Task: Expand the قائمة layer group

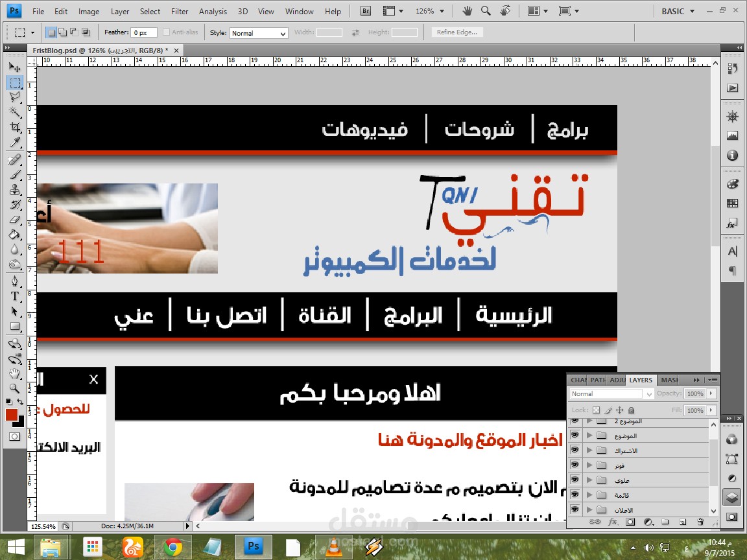Action: tap(589, 495)
